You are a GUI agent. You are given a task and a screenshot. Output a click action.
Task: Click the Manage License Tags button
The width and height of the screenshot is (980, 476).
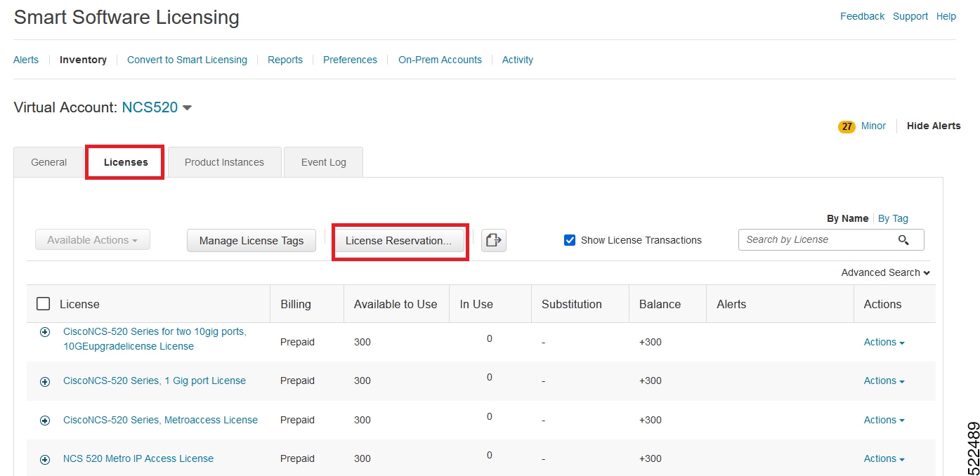pos(251,240)
